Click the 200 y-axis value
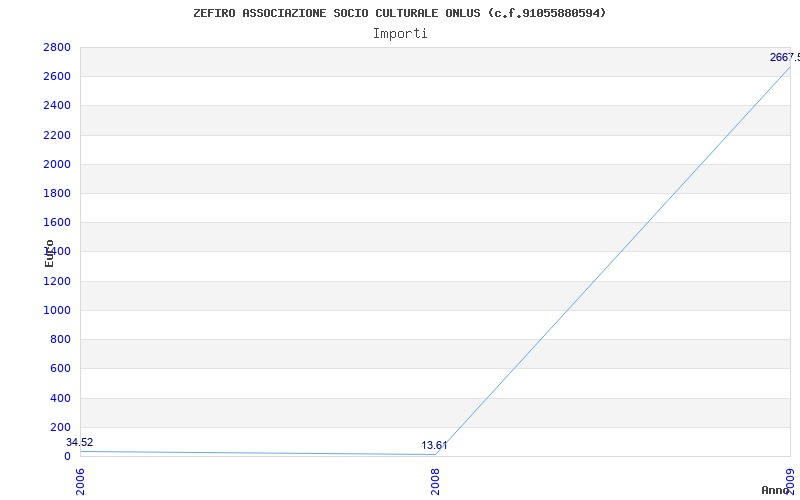The image size is (800, 500). coord(60,427)
